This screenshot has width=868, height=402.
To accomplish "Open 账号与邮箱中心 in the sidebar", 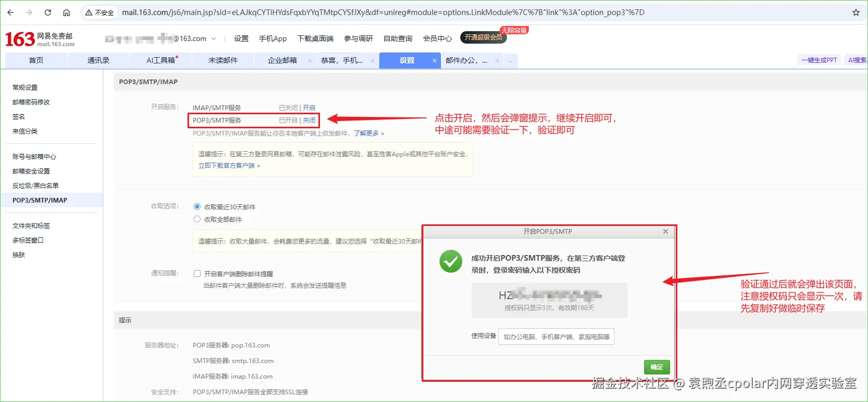I will [x=34, y=156].
